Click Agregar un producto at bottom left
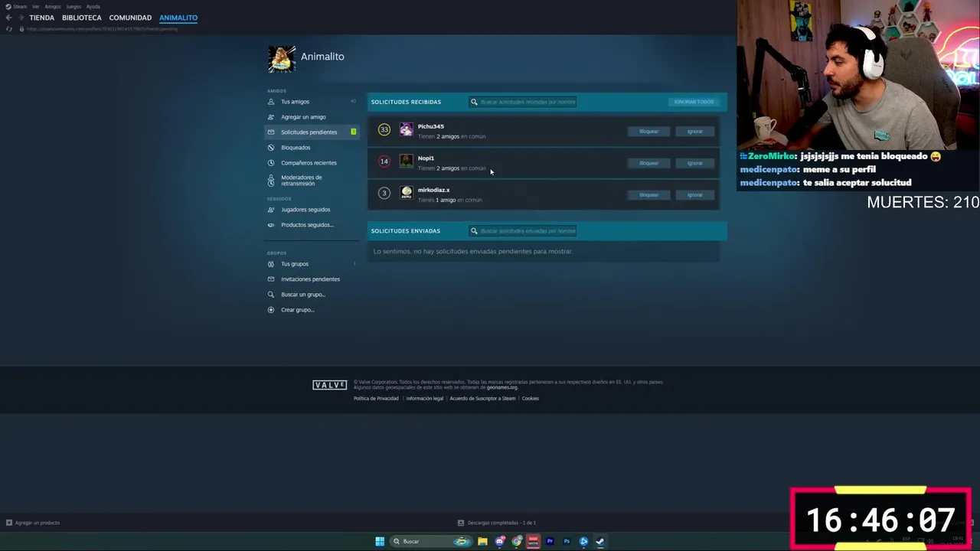This screenshot has height=551, width=980. (x=33, y=523)
